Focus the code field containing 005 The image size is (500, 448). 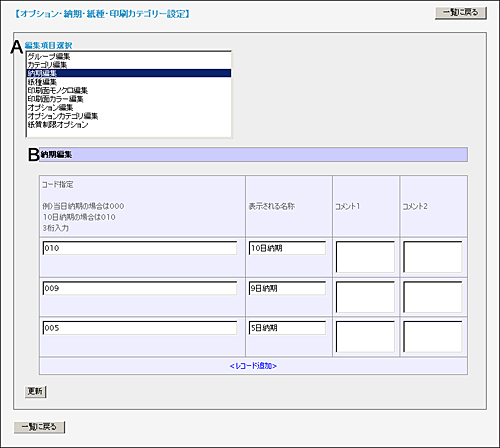click(x=140, y=328)
